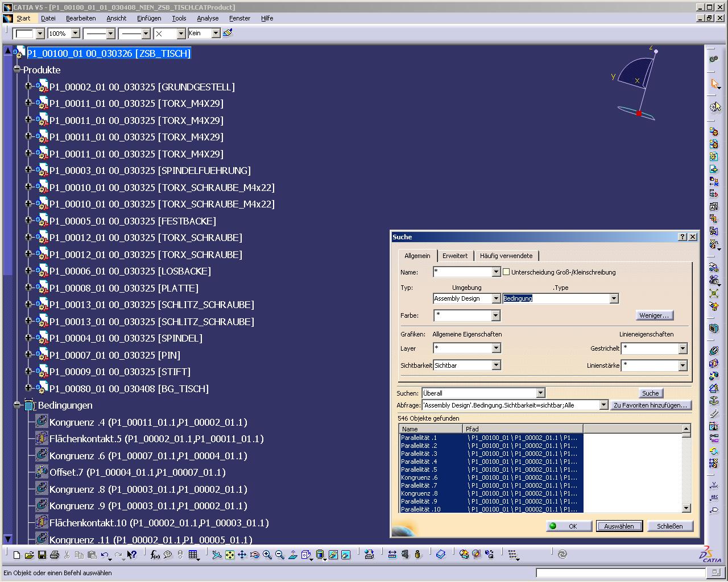Image resolution: width=728 pixels, height=582 pixels.
Task: Open the Einfügen menu
Action: pos(149,18)
